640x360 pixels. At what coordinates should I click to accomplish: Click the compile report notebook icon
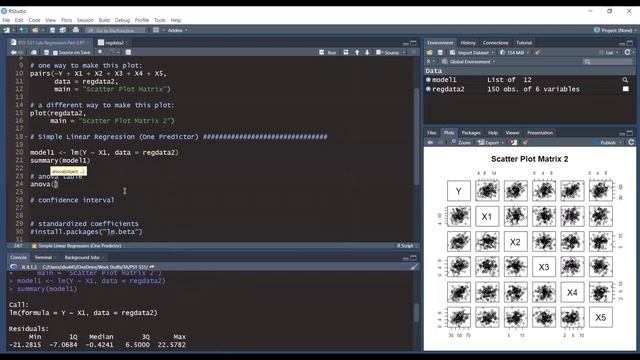pos(128,52)
